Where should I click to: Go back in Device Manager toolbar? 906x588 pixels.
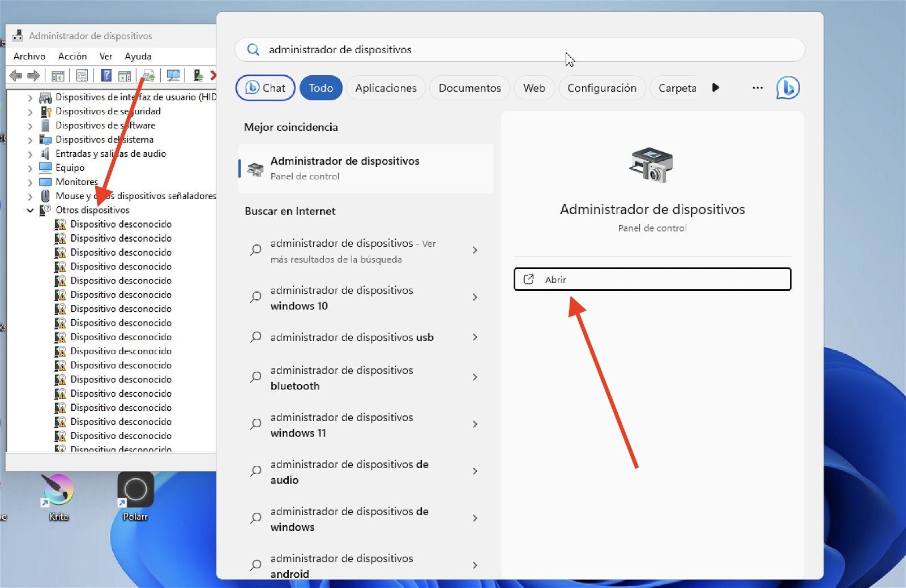click(x=16, y=75)
